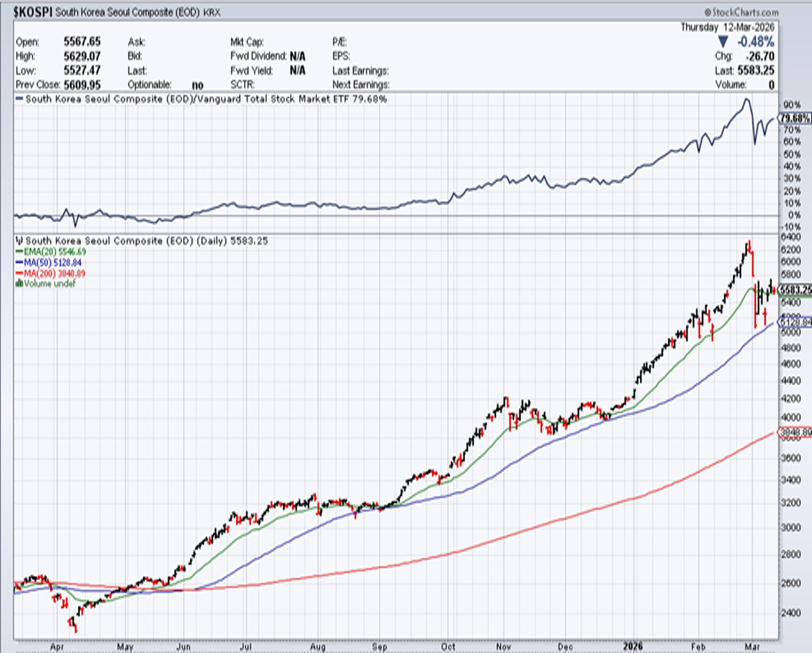
Task: Click the 3848.89 MA(200) tag on the right axis
Action: click(795, 432)
